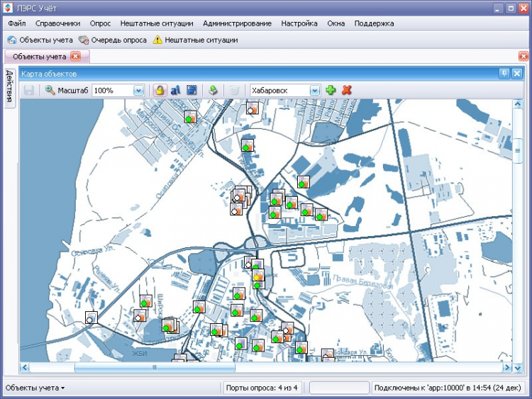Click Нештатные ситуации warning toolbar button
Screen dimensions: 532x399
[195, 40]
